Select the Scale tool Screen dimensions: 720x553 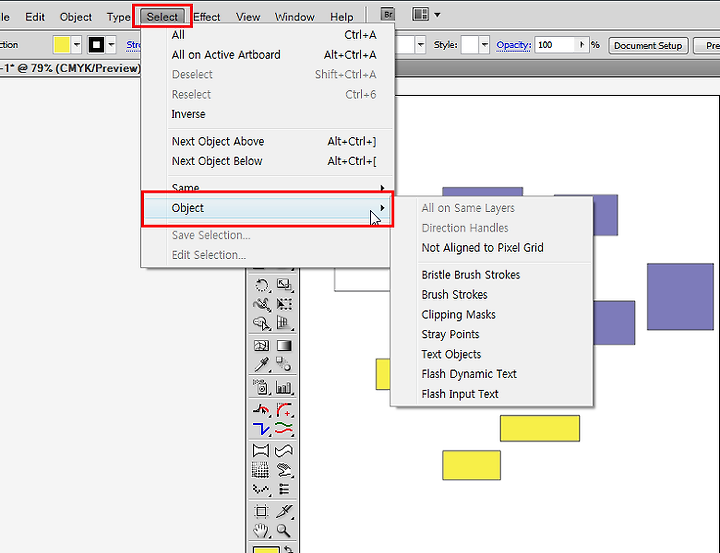pos(284,285)
